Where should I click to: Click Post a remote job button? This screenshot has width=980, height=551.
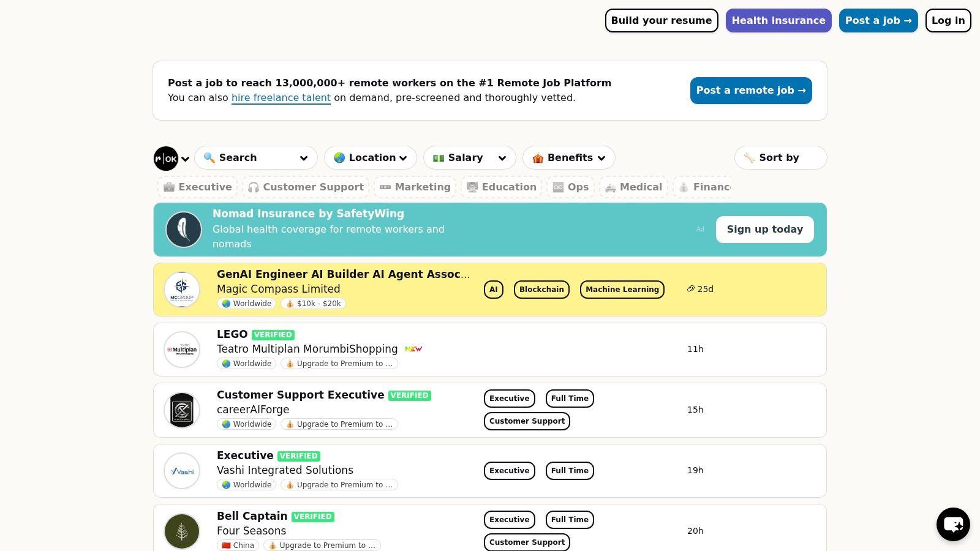(751, 91)
